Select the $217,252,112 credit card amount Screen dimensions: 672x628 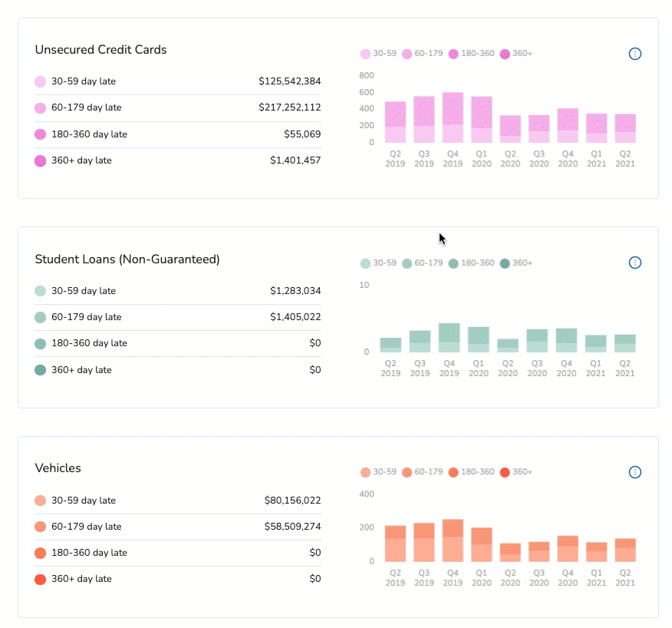(x=290, y=107)
